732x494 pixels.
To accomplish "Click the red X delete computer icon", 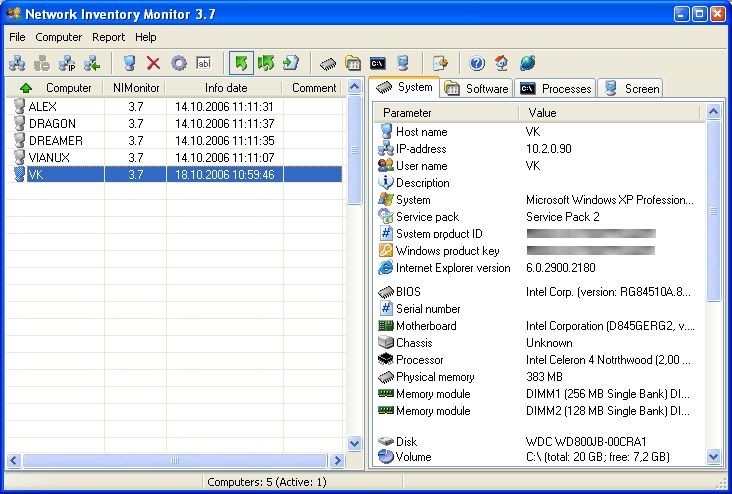I will [153, 63].
